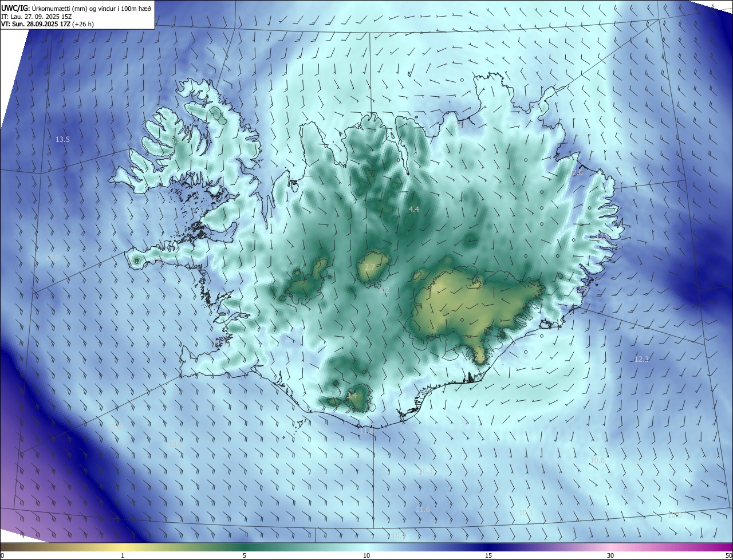This screenshot has height=560, width=733.
Task: Click the 11.8 value at the south coast
Action: (x=366, y=430)
